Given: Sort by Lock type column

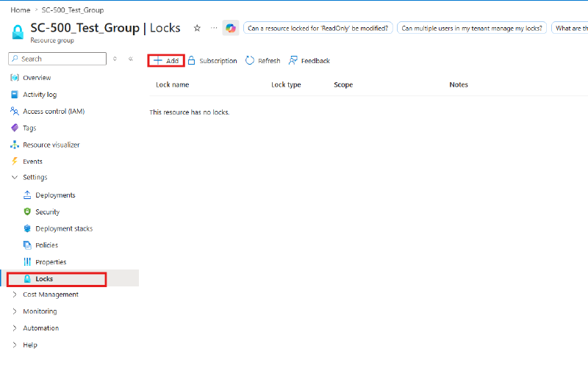Looking at the screenshot, I should [x=286, y=84].
